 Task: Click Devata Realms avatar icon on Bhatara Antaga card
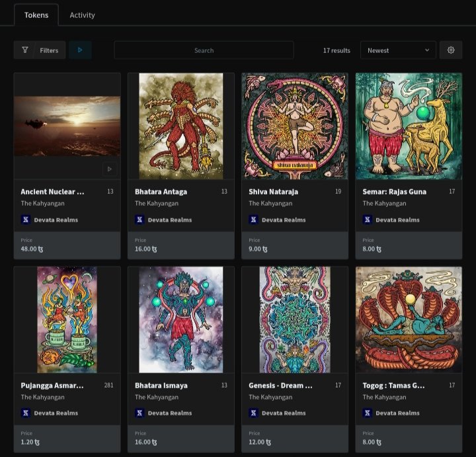pyautogui.click(x=139, y=220)
